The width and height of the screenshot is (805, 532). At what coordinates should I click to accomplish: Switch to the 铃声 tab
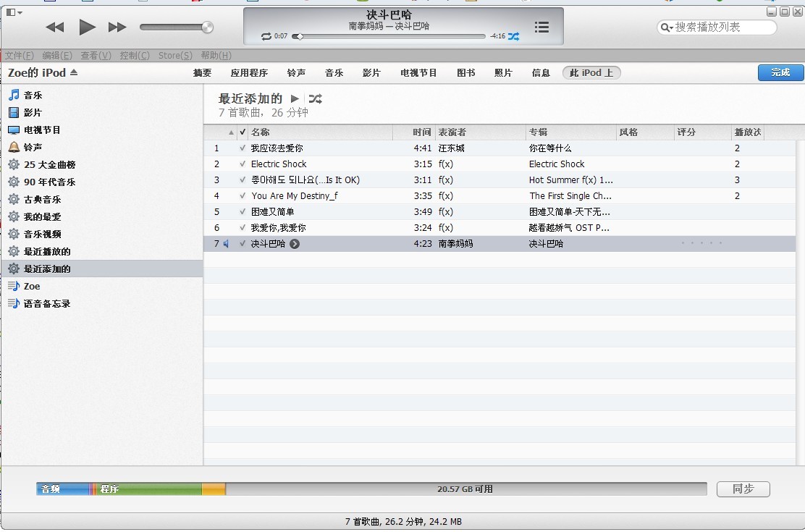296,73
